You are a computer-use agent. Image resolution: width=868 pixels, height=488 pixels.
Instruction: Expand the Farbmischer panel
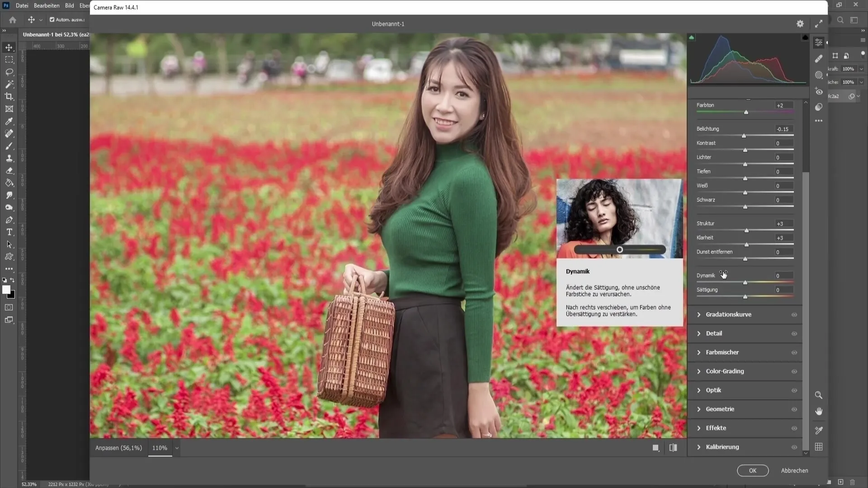click(x=699, y=352)
